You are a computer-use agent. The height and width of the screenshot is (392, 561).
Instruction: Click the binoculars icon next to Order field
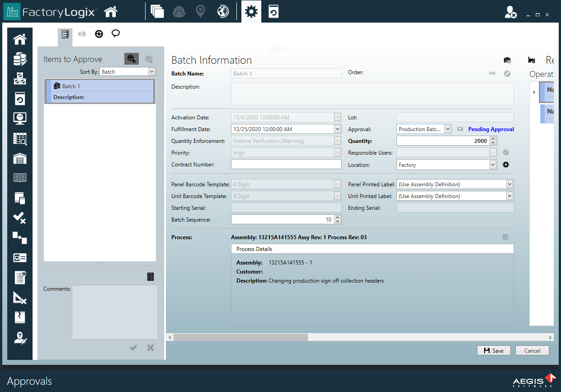(492, 73)
